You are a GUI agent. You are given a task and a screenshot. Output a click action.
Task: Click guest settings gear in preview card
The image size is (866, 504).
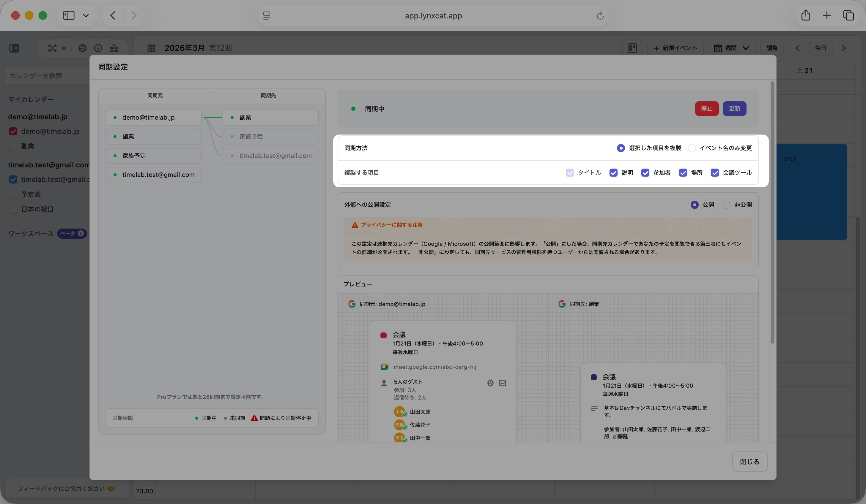(x=490, y=383)
